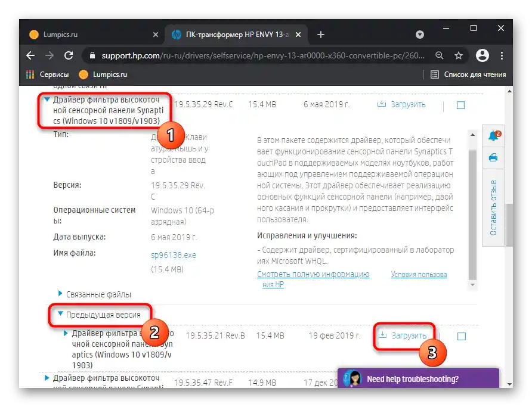The width and height of the screenshot is (532, 407).
Task: Open file link sp96138.exe
Action: 174,255
